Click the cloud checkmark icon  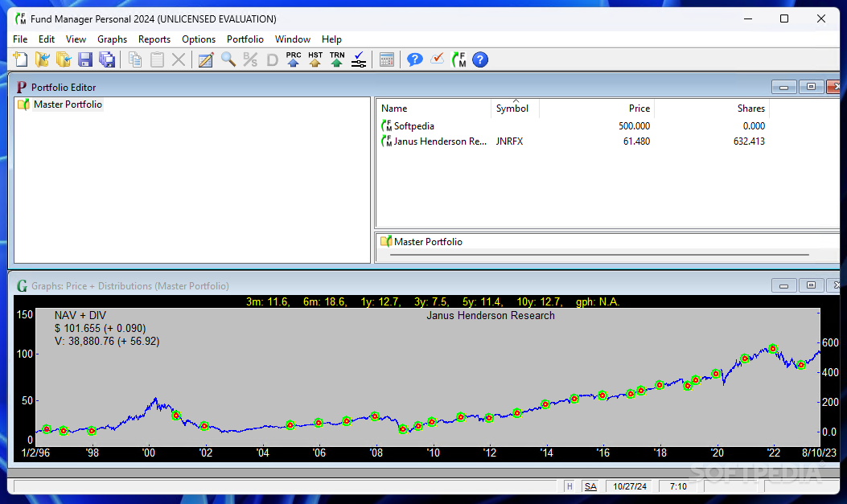437,59
